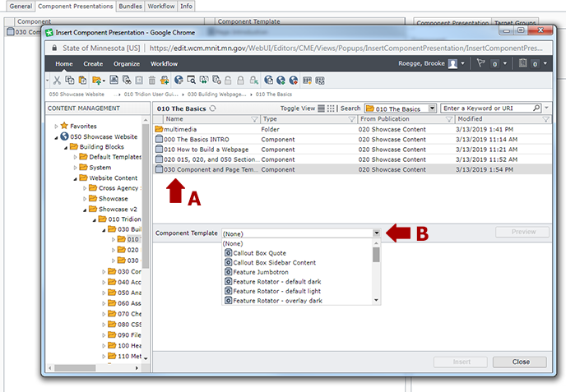The height and width of the screenshot is (392, 566).
Task: Collapse the Website Content tree folder
Action: coord(74,178)
